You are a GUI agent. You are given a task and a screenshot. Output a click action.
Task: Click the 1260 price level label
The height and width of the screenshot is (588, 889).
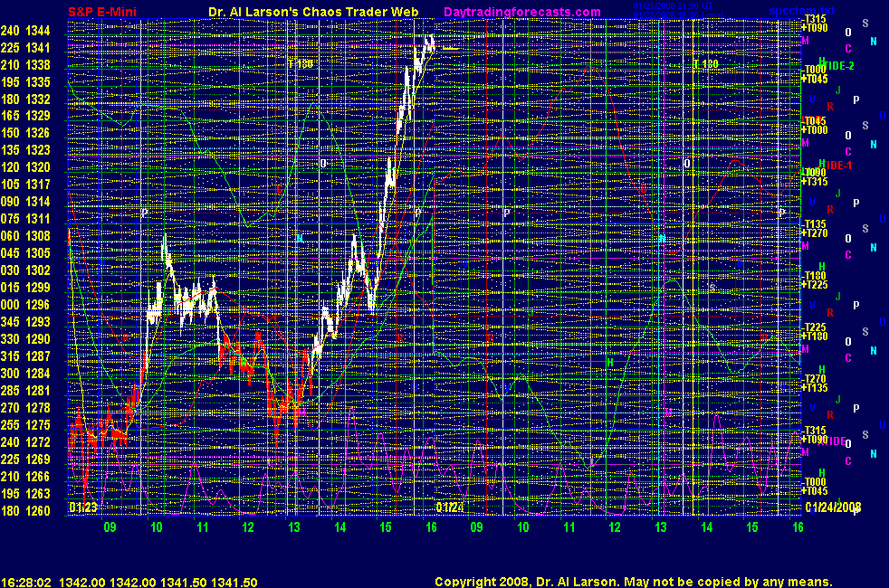click(x=37, y=511)
